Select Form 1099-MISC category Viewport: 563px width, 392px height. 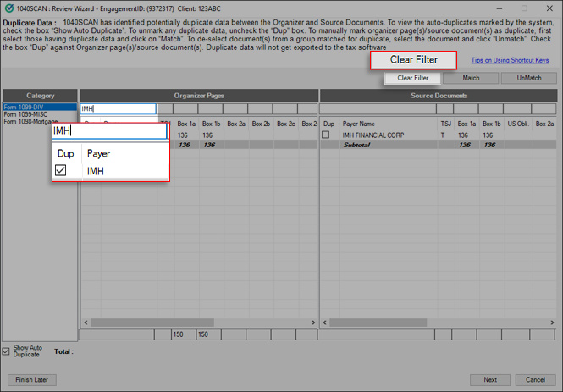(x=25, y=114)
